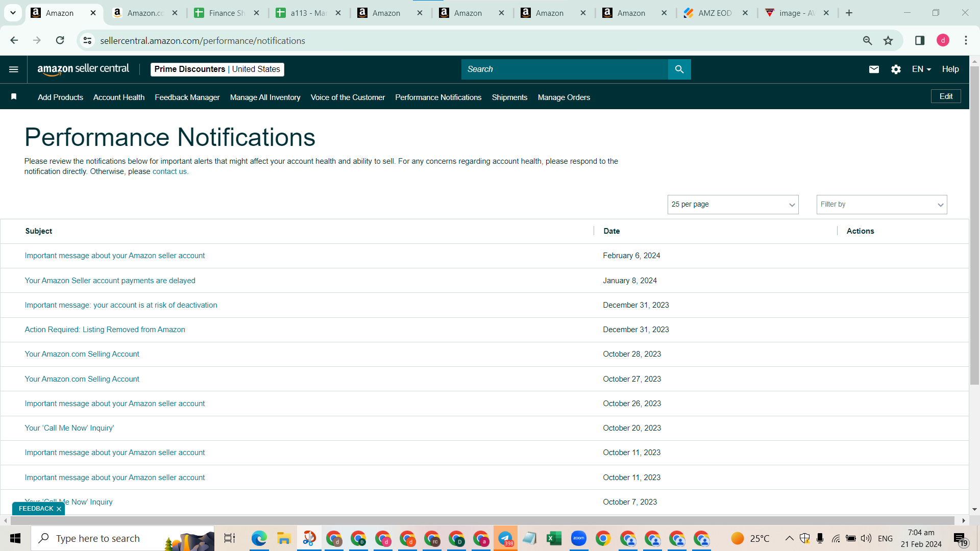Open Chrome's three-dot menu
Screen dimensions: 980x551
(966, 40)
